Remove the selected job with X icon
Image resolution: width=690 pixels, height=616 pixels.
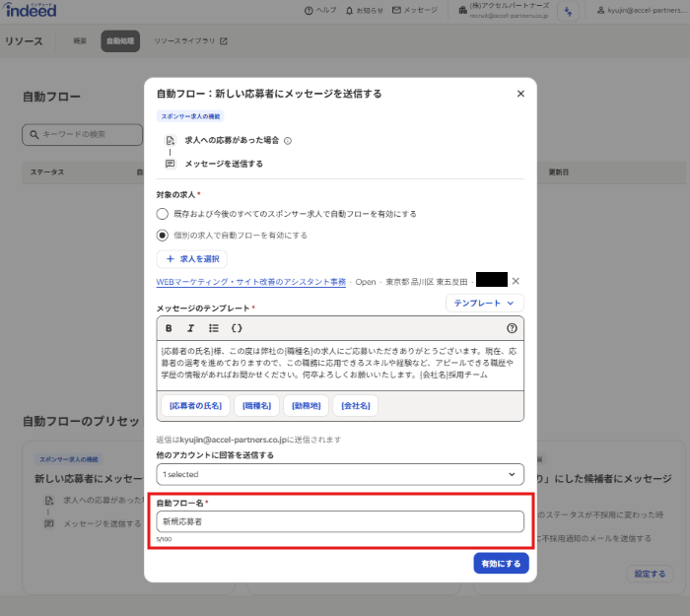coord(516,281)
